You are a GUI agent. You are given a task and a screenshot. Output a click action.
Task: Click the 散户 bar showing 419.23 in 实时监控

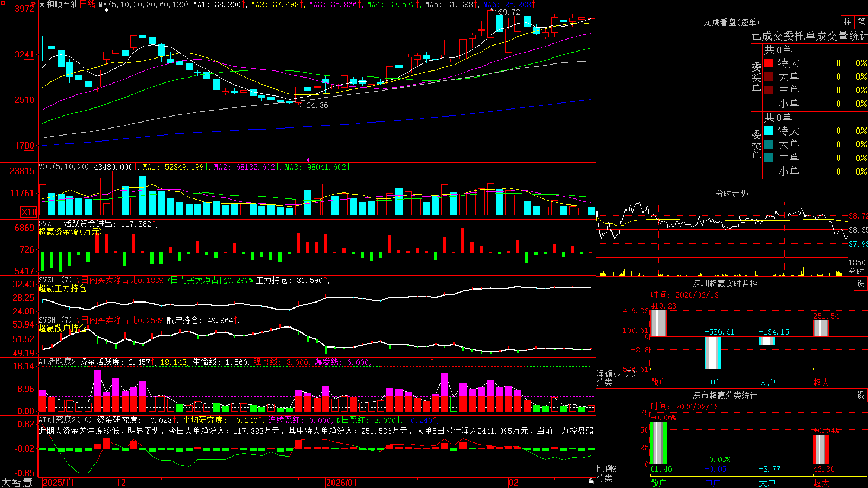tap(658, 323)
